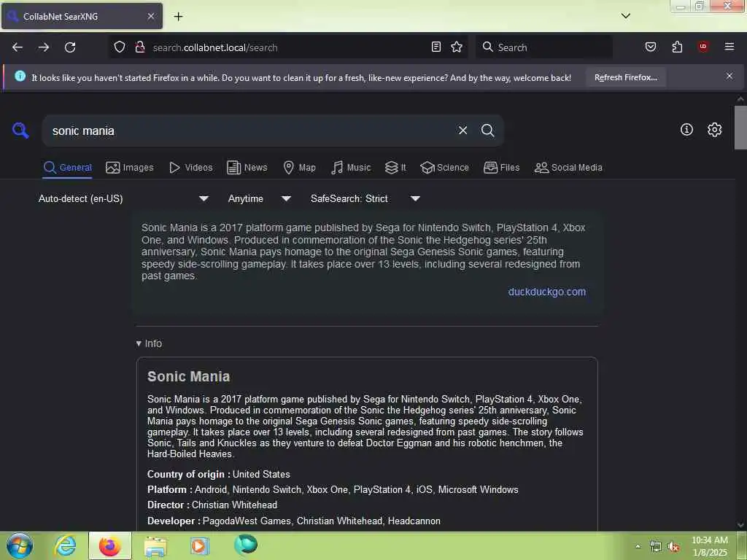Screen dimensions: 747x560
Task: Switch to Images category
Action: point(130,168)
